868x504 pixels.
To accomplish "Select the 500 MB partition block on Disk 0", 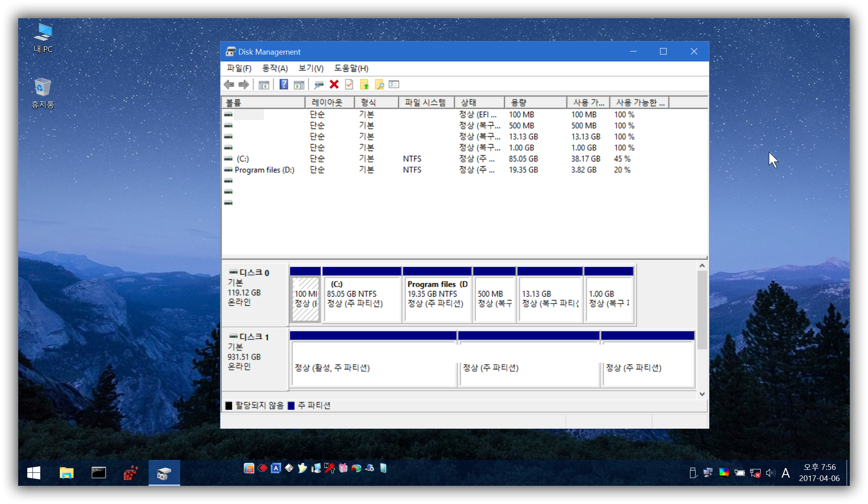I will 494,299.
